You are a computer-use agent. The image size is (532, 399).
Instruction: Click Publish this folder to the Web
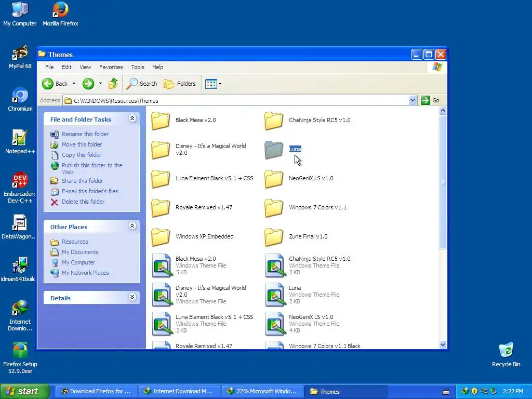[x=92, y=168]
